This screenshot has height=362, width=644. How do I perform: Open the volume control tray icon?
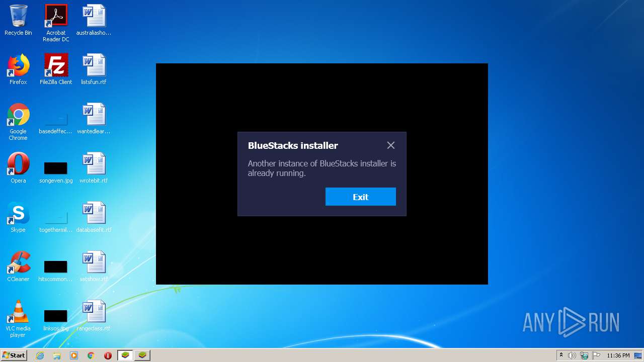click(572, 355)
